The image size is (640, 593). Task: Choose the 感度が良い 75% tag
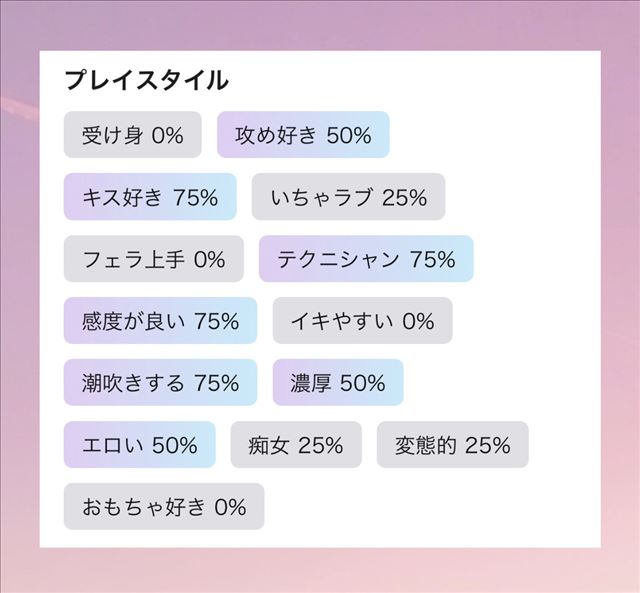coord(160,321)
